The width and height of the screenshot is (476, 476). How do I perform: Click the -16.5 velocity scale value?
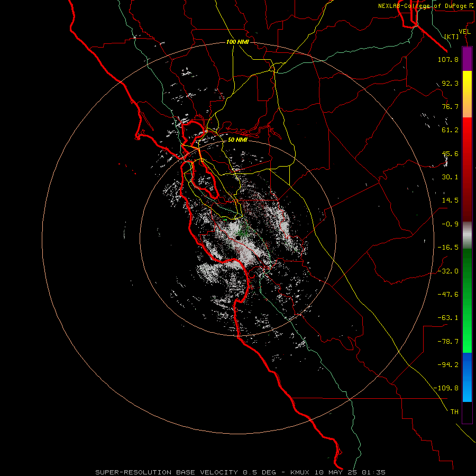(x=448, y=248)
